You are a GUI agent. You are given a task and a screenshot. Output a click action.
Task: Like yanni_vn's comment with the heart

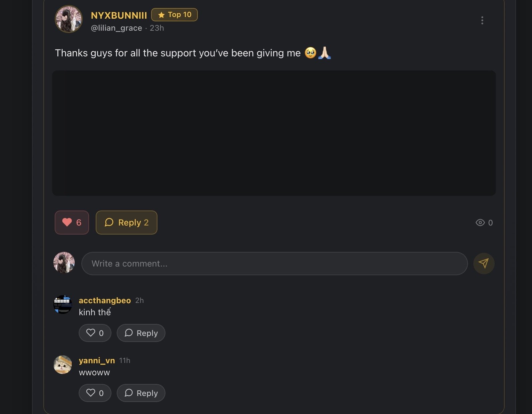tap(95, 393)
